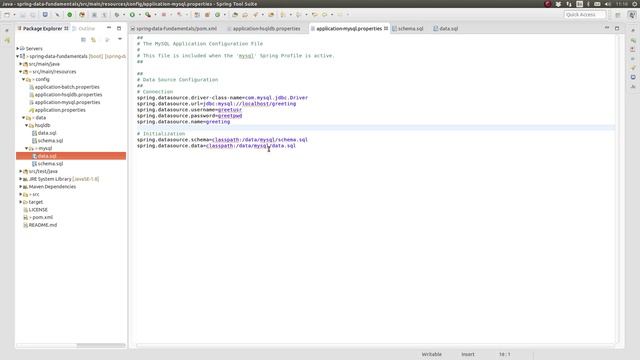Collapse the spring-data-fundamentals project node

click(x=18, y=56)
